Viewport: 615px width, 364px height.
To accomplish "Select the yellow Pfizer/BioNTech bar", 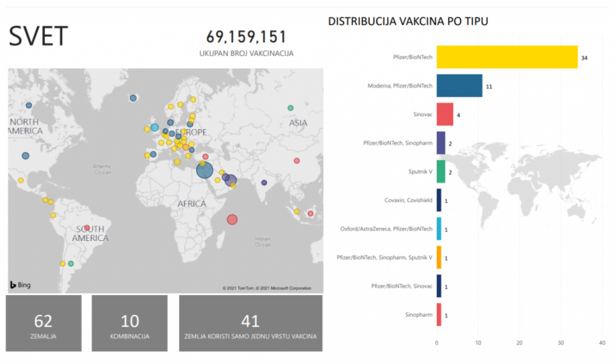I will 506,57.
